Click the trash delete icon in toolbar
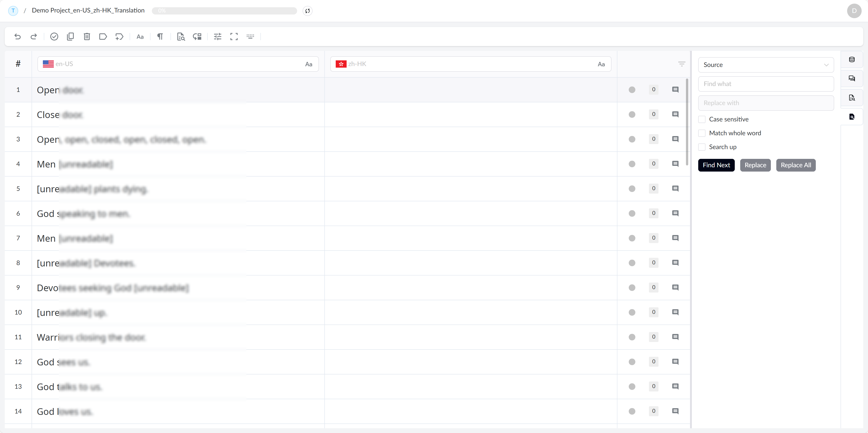Viewport: 868px width, 433px height. [x=87, y=36]
